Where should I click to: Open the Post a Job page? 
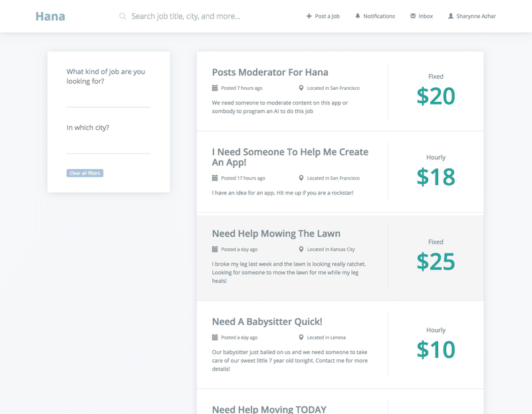tap(327, 16)
